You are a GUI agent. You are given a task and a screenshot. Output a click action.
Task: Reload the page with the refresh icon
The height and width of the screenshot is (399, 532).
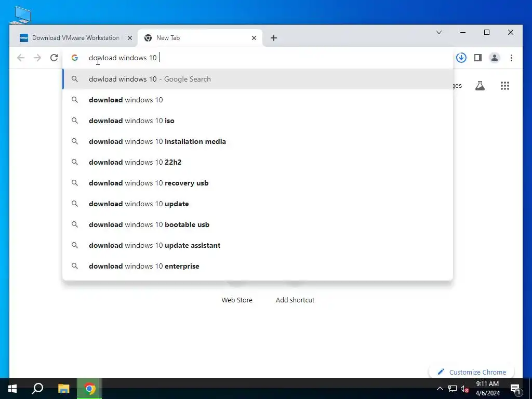tap(54, 58)
